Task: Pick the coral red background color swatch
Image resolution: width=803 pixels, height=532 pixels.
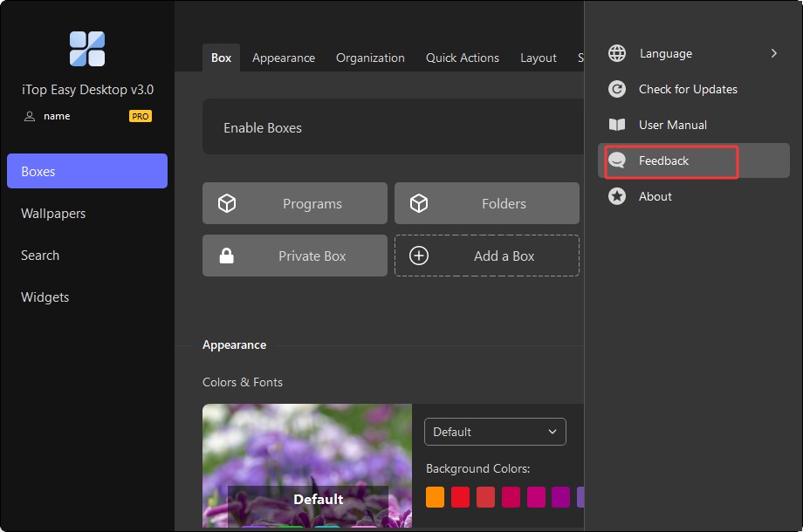Action: point(485,497)
